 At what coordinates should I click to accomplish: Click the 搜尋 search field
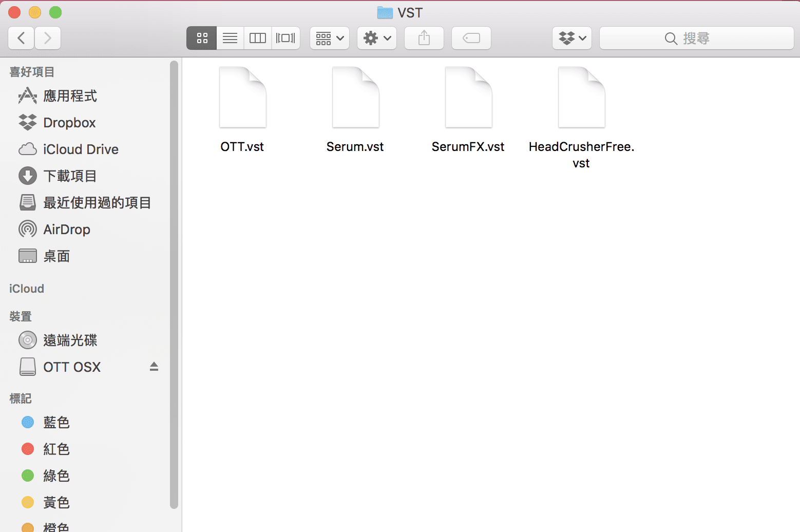[697, 38]
